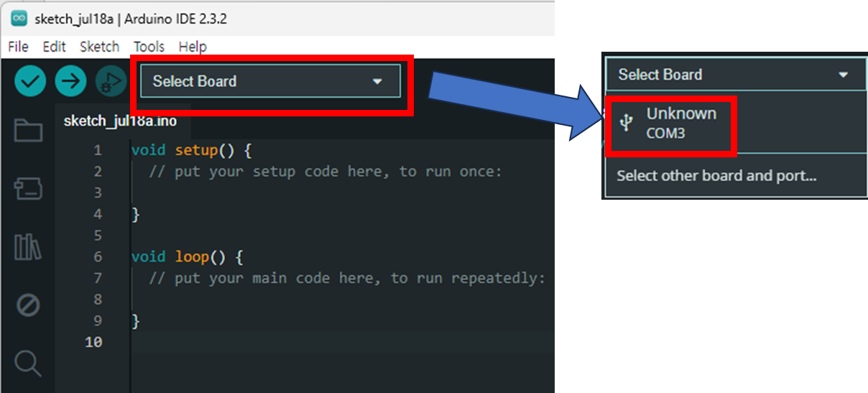The width and height of the screenshot is (868, 393).
Task: Click the toolbar Select Board dropdown arrow
Action: (x=377, y=82)
